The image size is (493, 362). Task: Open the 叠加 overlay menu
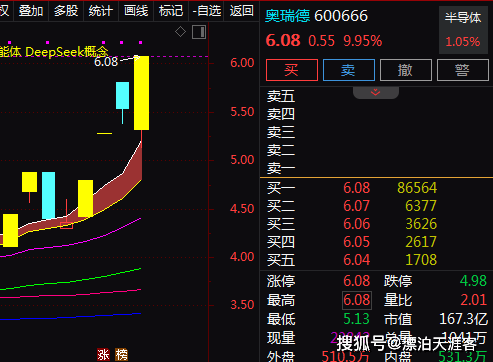(x=31, y=11)
